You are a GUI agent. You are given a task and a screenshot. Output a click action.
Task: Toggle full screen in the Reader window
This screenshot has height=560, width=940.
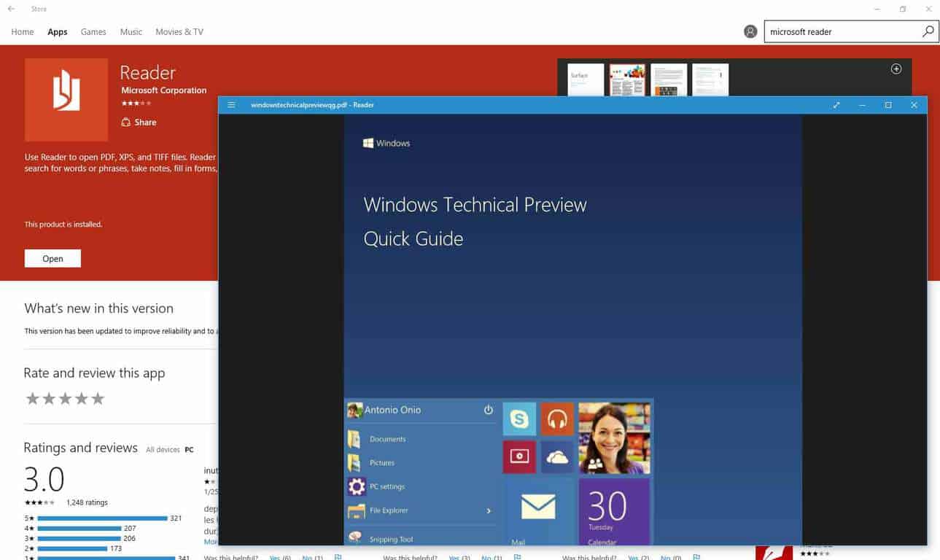836,105
